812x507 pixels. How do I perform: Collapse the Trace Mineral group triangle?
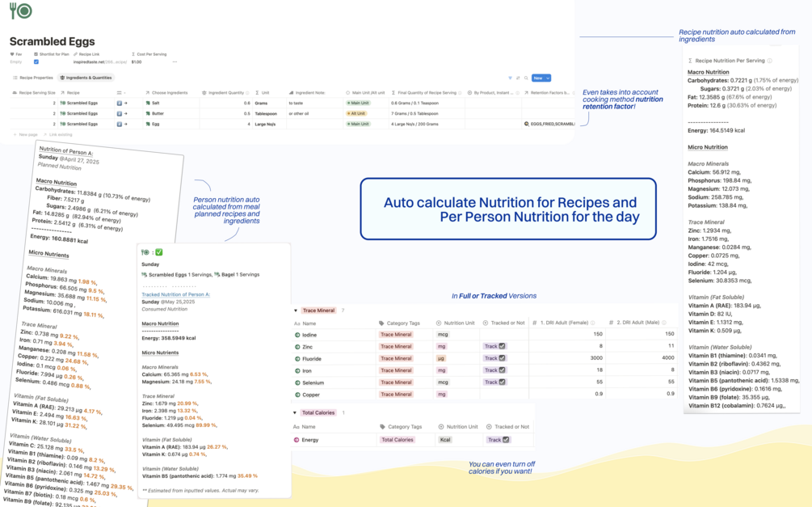(x=296, y=311)
